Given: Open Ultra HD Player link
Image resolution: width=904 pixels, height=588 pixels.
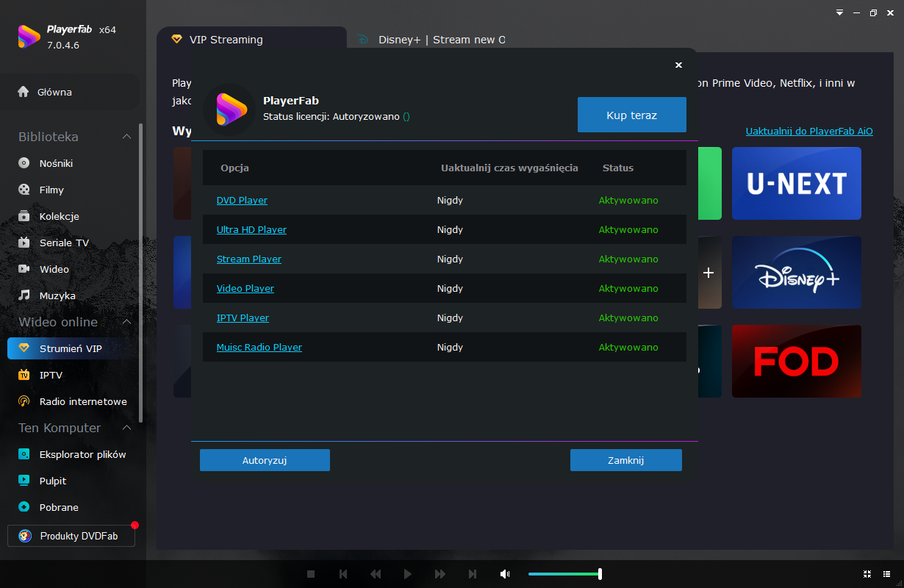Looking at the screenshot, I should pyautogui.click(x=251, y=229).
